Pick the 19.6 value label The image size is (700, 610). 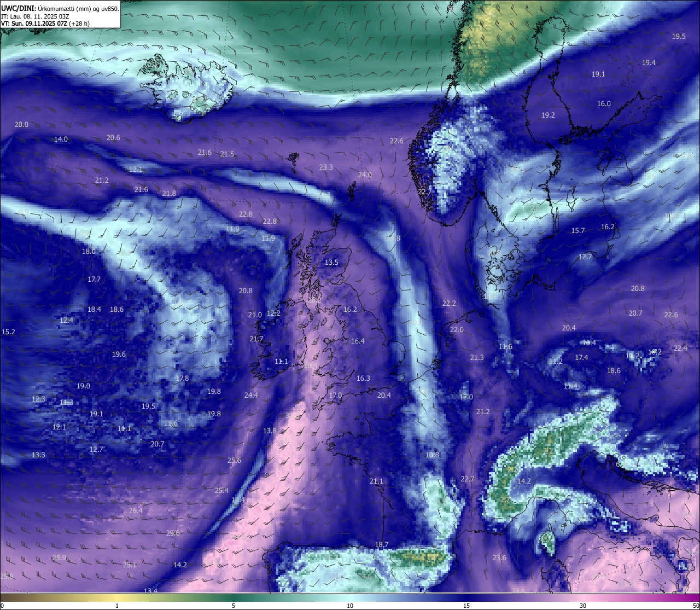119,355
